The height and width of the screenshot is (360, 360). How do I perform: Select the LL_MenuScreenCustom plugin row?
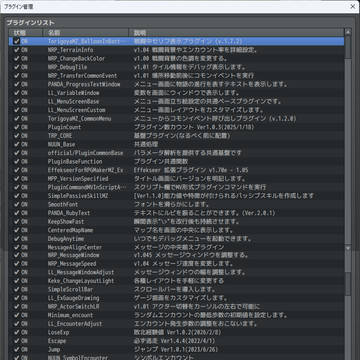[177, 110]
